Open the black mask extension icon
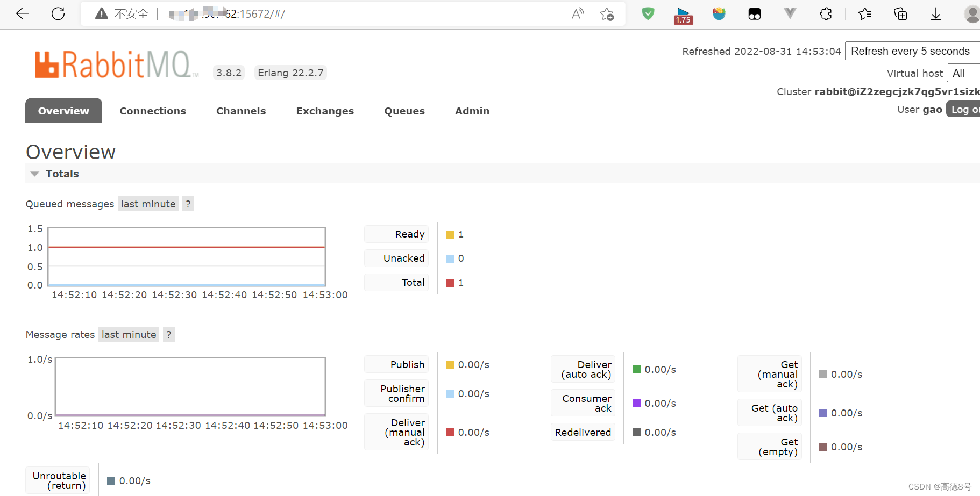Screen dimensions: 980x496 (x=755, y=14)
